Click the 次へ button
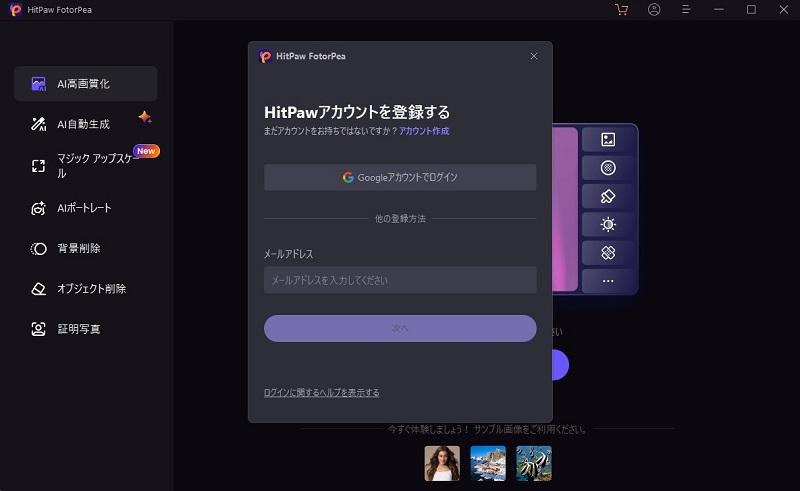The image size is (800, 491). click(400, 328)
